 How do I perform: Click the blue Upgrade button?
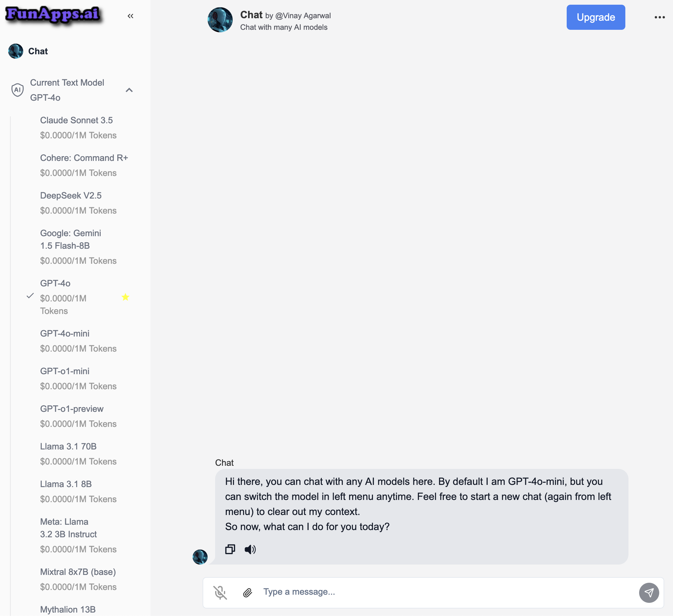click(596, 17)
